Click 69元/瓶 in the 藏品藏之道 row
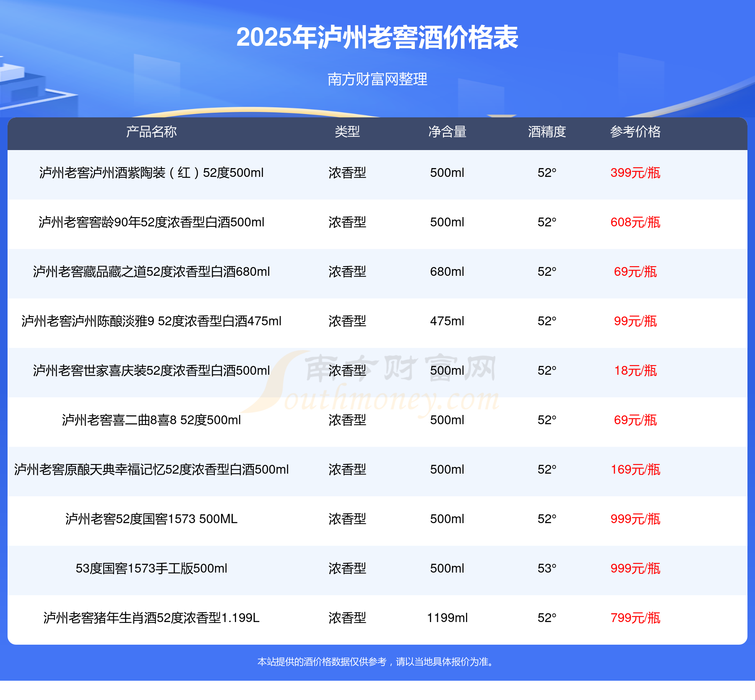The image size is (755, 700). (635, 272)
